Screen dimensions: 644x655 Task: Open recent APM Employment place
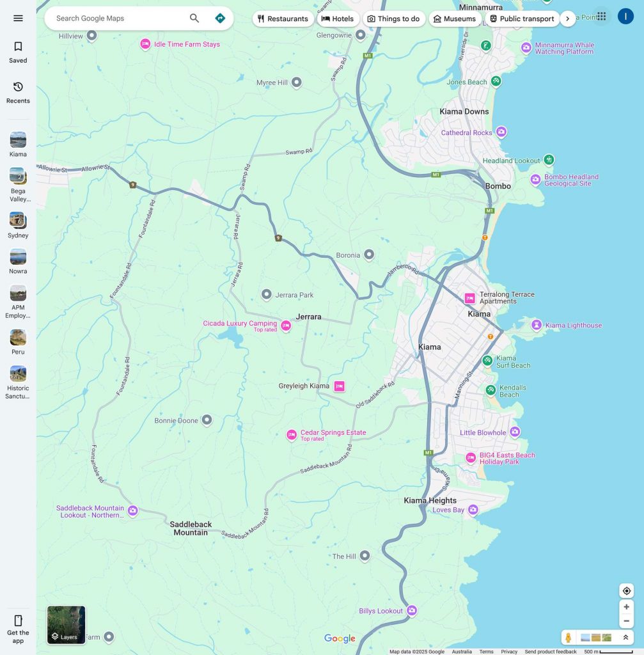click(x=18, y=302)
